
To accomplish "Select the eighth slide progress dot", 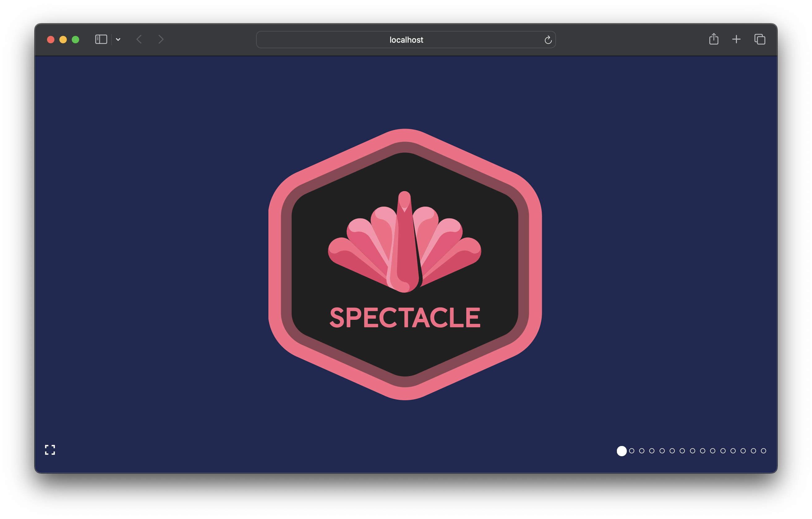I will pos(692,451).
